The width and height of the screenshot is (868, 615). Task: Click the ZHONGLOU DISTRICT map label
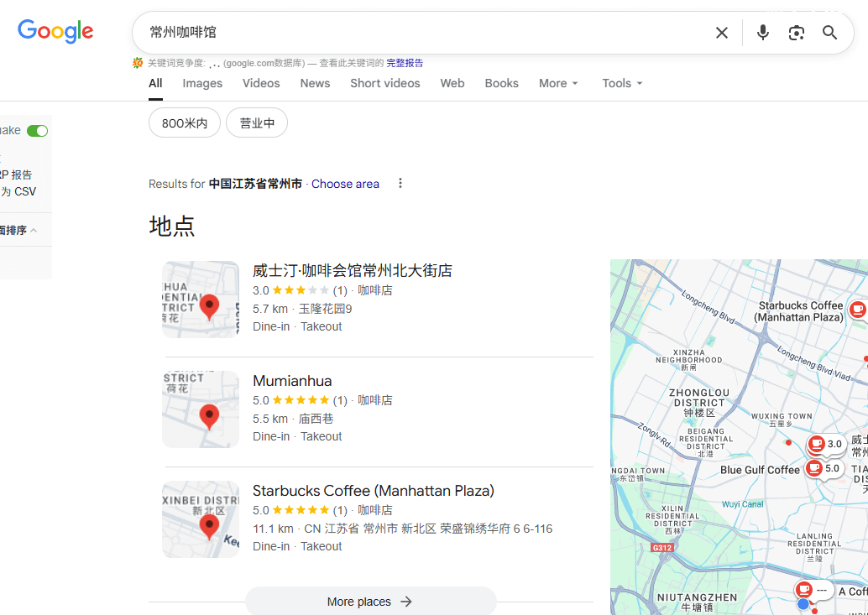tap(699, 398)
